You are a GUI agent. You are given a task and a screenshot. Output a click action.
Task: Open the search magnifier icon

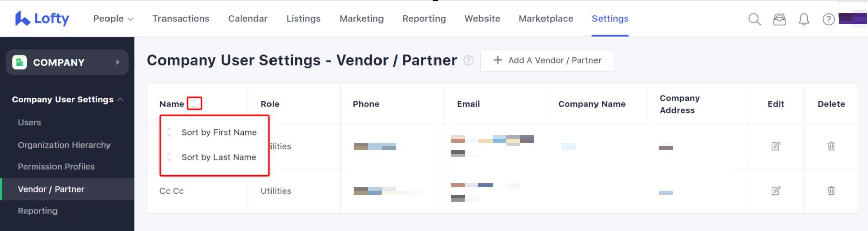[754, 19]
